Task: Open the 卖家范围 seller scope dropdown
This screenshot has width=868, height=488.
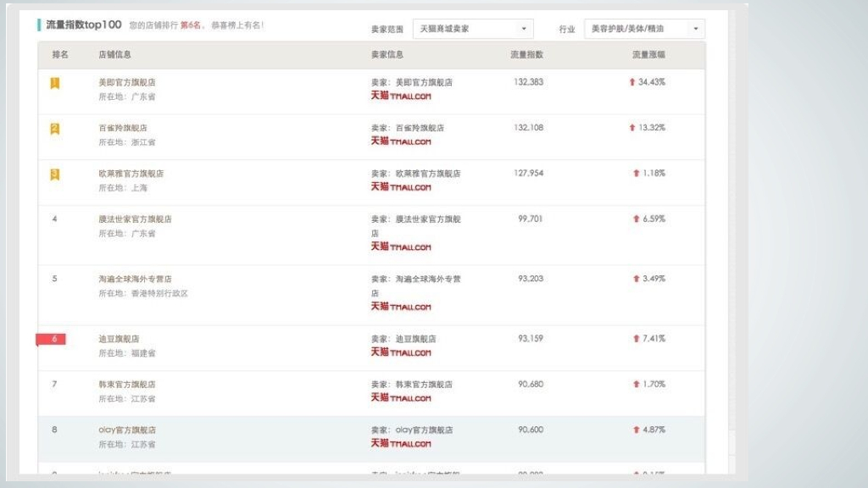Action: tap(471, 28)
